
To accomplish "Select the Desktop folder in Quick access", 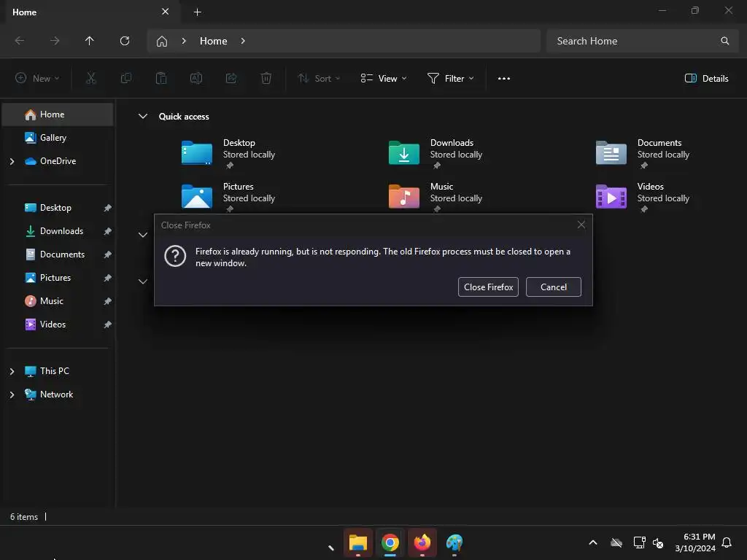I will tap(228, 153).
